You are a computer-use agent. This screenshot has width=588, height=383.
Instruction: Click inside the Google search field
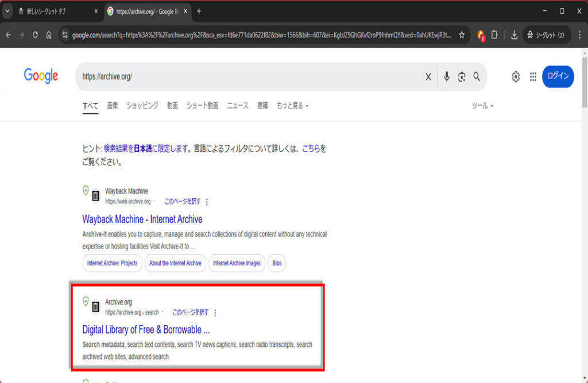(x=247, y=77)
